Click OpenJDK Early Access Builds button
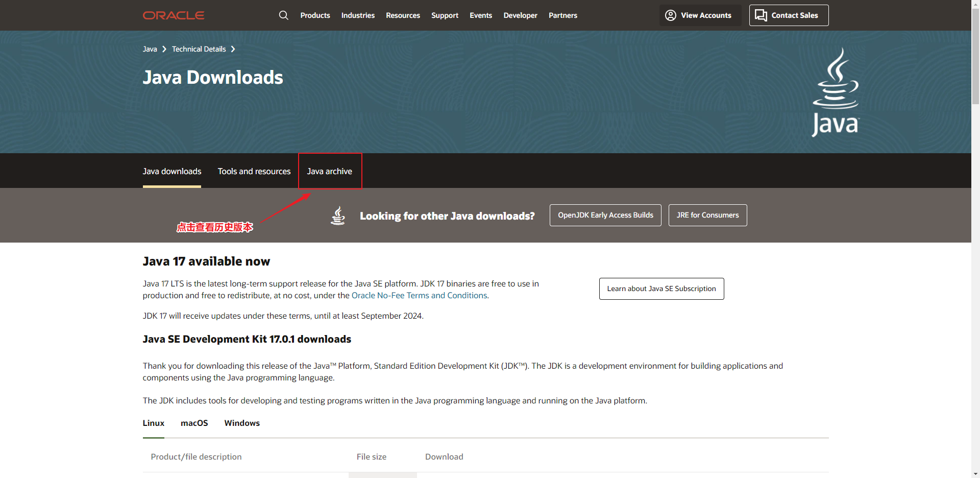 click(605, 215)
